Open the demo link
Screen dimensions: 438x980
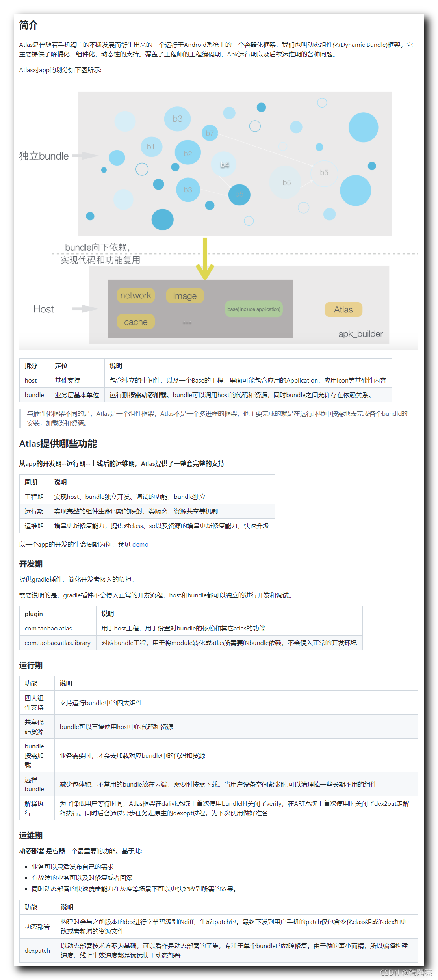(x=140, y=544)
